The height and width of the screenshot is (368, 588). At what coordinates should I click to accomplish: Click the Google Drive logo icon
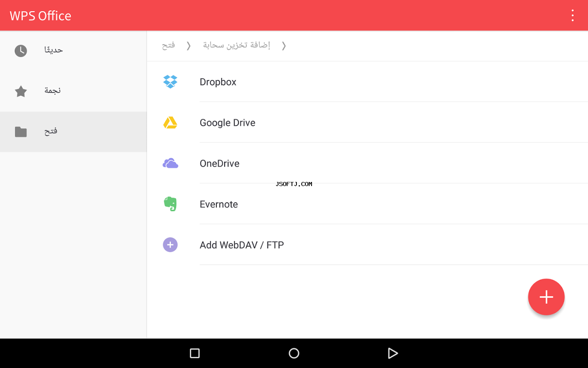[170, 123]
